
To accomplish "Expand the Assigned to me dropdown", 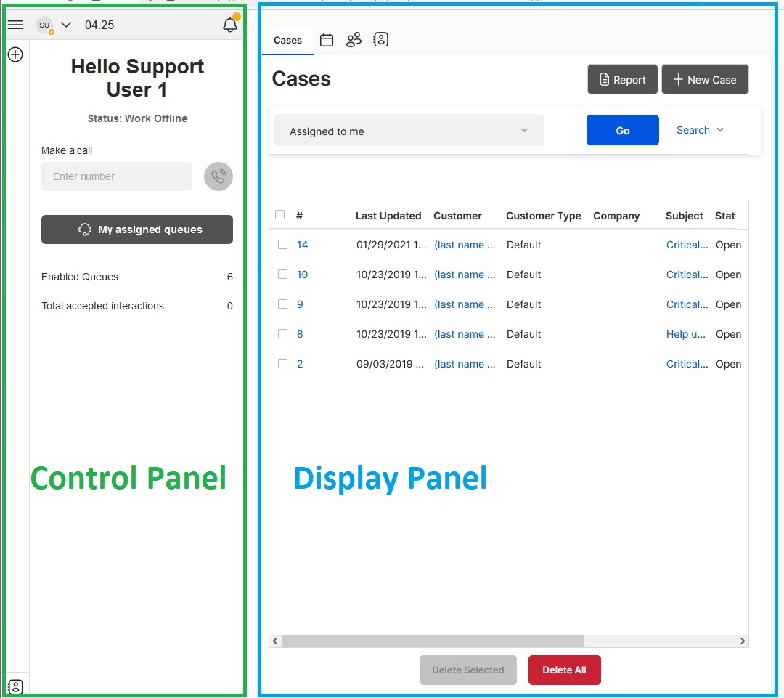I will click(409, 131).
